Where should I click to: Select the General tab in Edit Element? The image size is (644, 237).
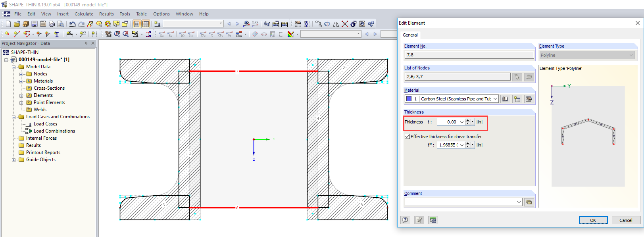tap(410, 35)
